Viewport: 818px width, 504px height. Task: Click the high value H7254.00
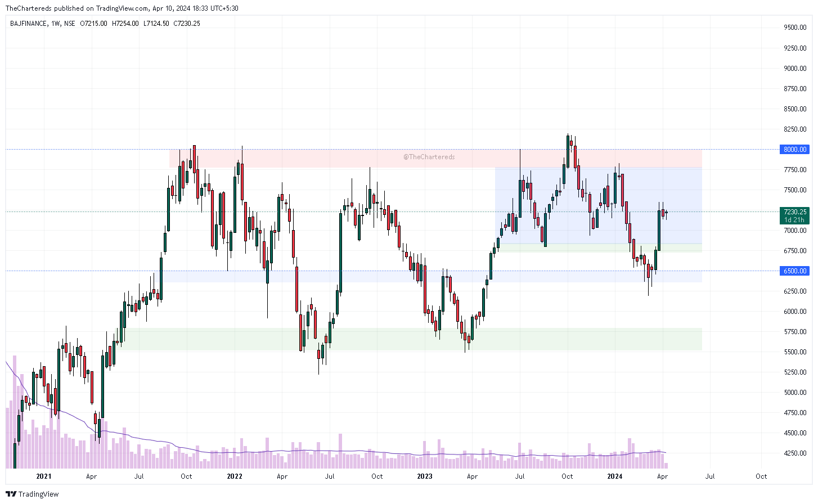[x=125, y=24]
